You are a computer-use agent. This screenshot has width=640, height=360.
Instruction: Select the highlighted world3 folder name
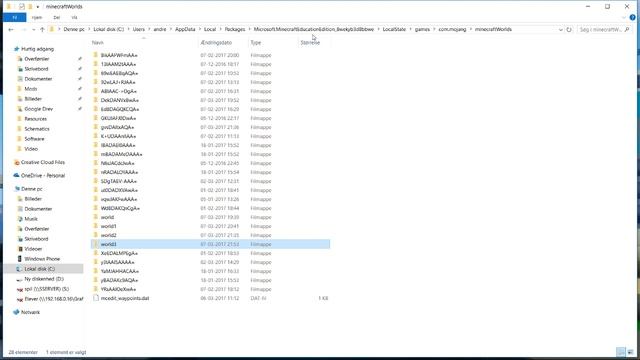click(109, 244)
